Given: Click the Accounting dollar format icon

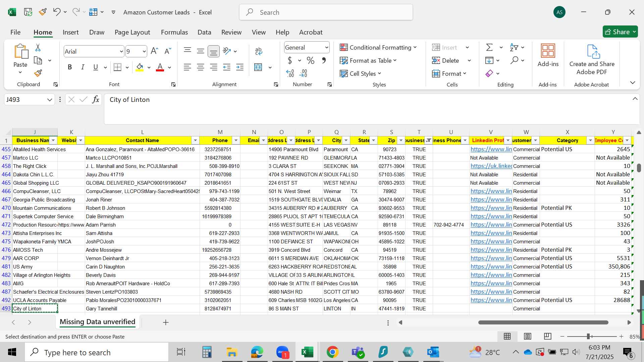Looking at the screenshot, I should (x=290, y=60).
